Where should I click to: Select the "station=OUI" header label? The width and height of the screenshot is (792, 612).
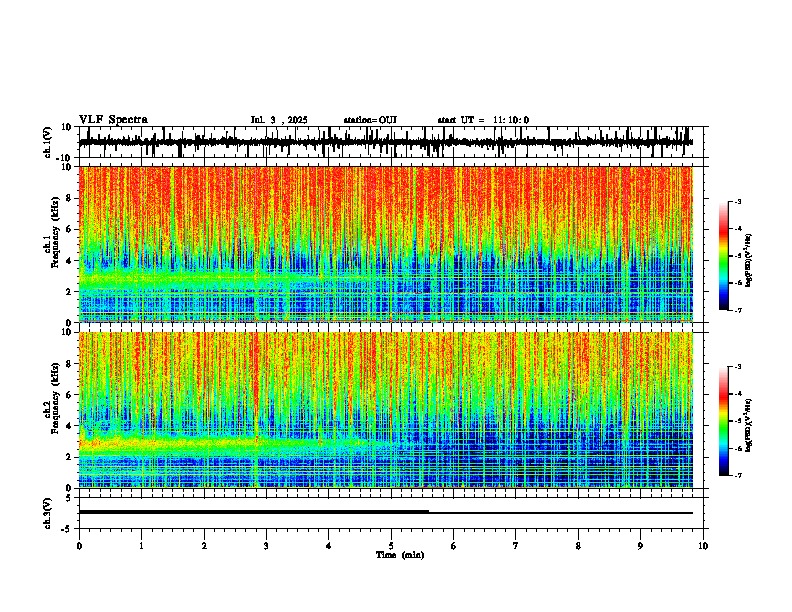pyautogui.click(x=370, y=120)
